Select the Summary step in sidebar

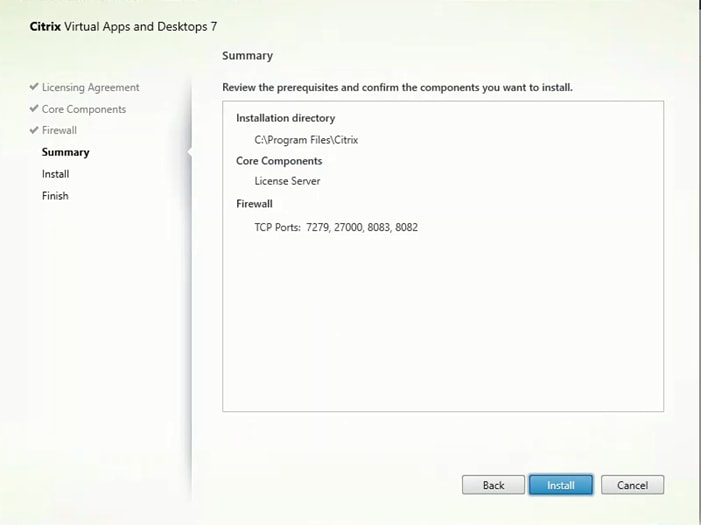[65, 152]
